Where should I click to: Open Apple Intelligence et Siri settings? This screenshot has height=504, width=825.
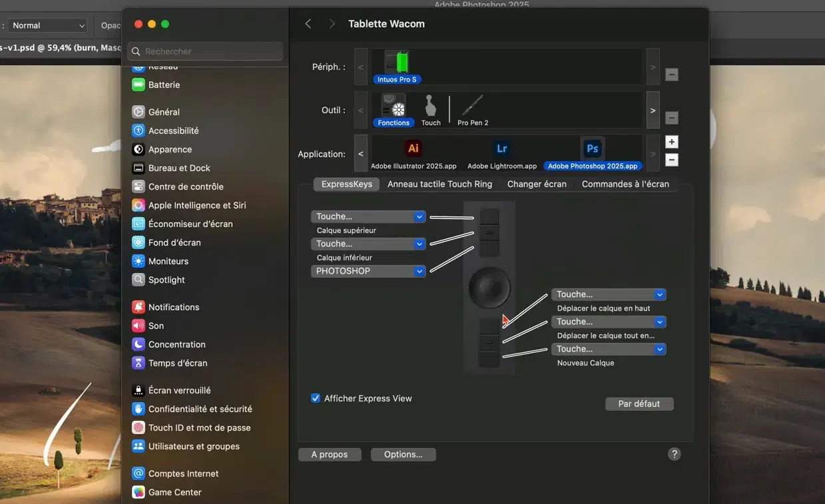pyautogui.click(x=189, y=205)
